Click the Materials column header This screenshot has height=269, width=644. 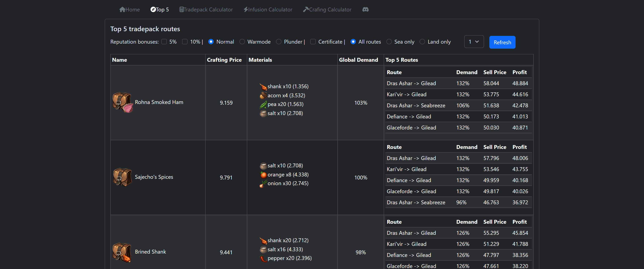260,60
